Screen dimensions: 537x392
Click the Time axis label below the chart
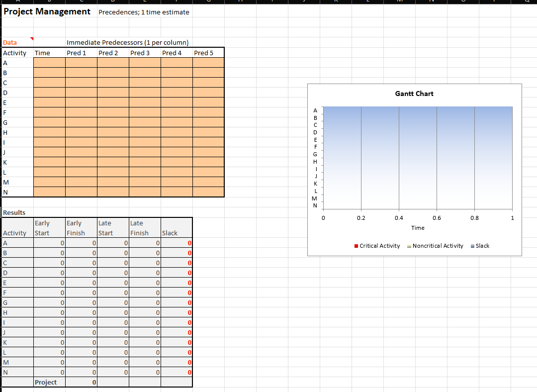[x=418, y=228]
